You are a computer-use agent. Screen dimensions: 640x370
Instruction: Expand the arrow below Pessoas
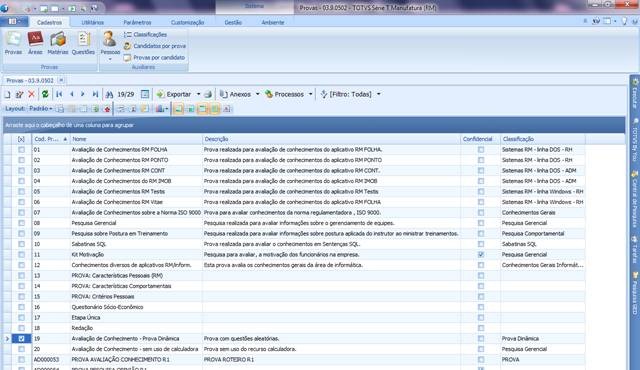point(110,60)
